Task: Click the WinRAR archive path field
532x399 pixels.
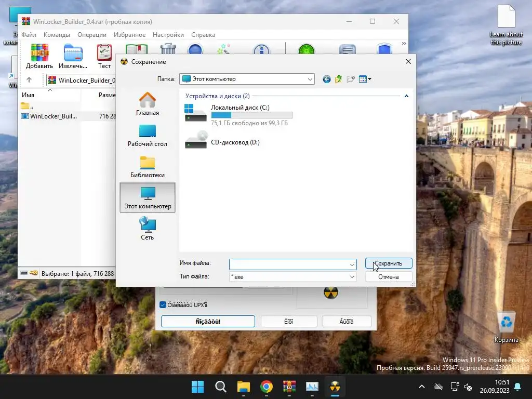Action: (x=82, y=80)
